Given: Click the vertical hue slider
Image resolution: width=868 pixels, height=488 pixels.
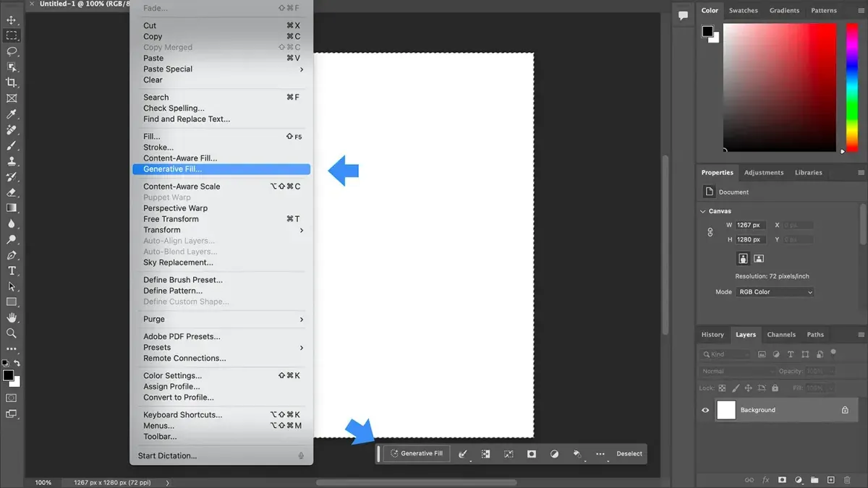Looking at the screenshot, I should point(852,87).
